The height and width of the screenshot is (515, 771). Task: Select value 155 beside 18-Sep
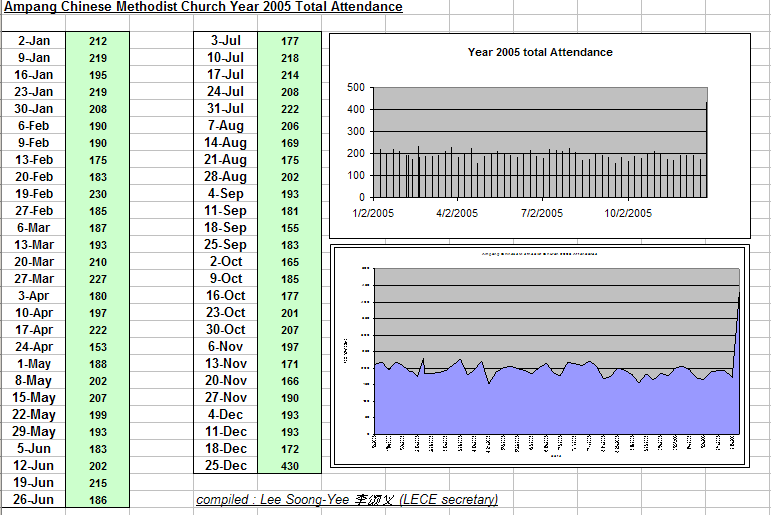(x=290, y=228)
